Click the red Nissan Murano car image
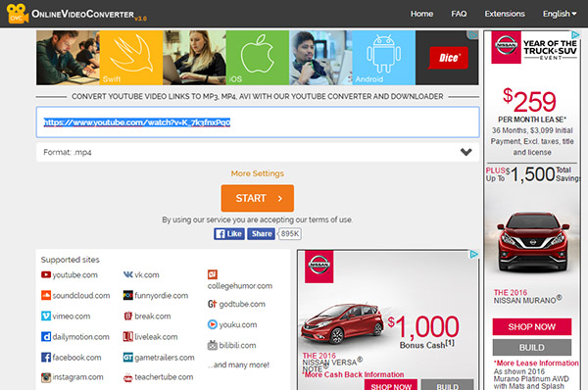This screenshot has width=588, height=390. coord(532,242)
